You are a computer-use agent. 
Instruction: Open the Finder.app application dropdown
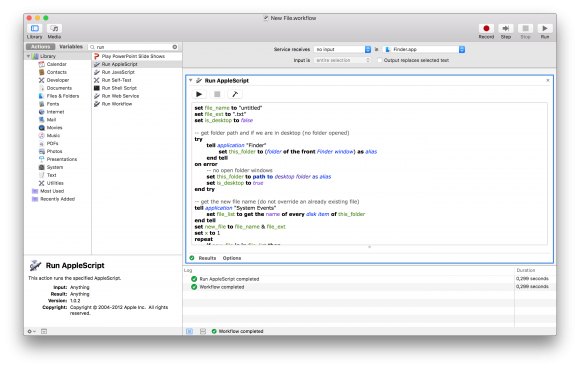pyautogui.click(x=424, y=49)
